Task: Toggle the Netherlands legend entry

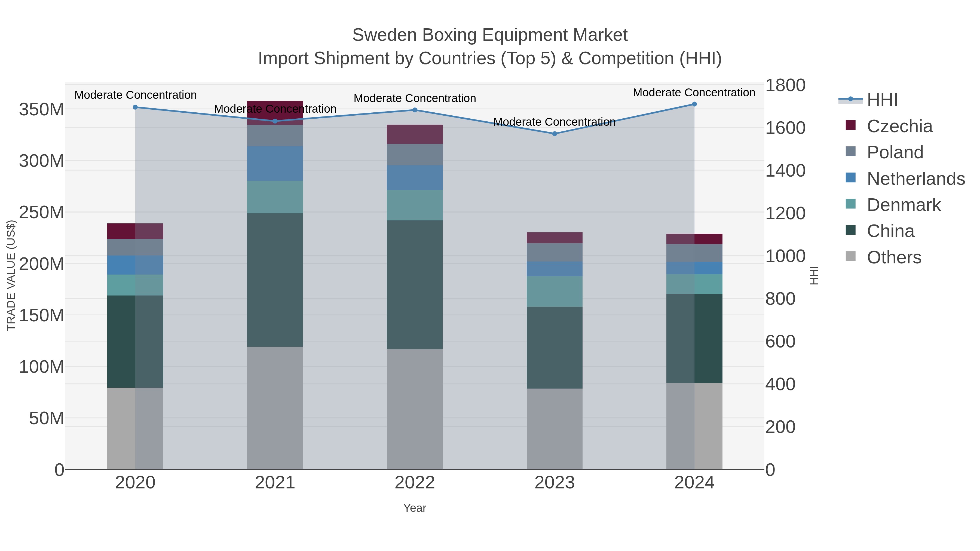Action: tap(905, 178)
